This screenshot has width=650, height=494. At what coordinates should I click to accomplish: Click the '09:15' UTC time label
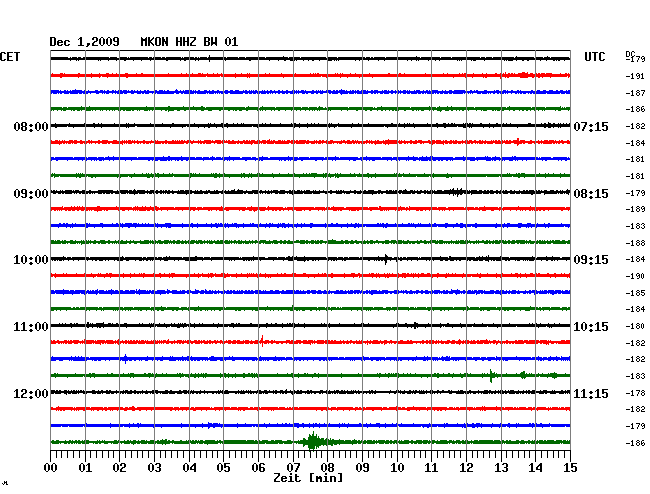(x=591, y=260)
